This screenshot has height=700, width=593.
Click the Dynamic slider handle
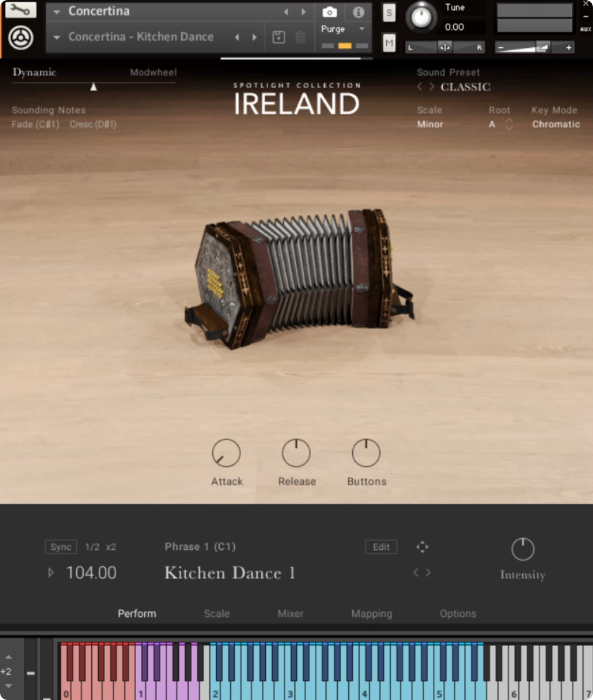click(x=93, y=87)
